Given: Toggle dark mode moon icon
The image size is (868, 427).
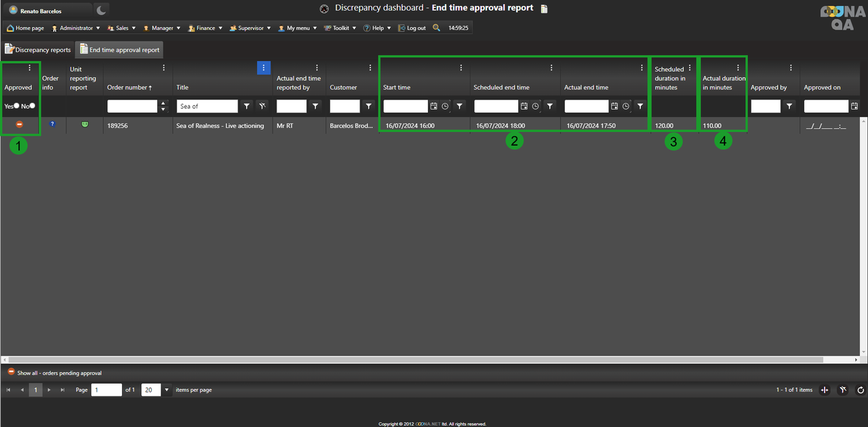Looking at the screenshot, I should click(101, 10).
